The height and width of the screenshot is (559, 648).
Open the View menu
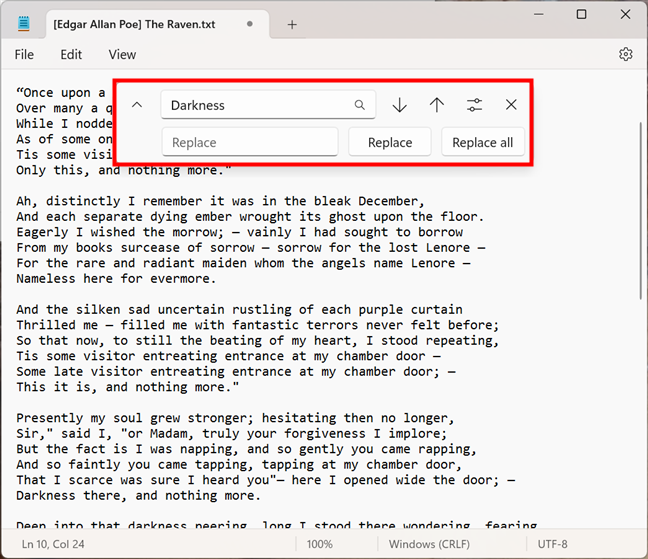(x=122, y=55)
